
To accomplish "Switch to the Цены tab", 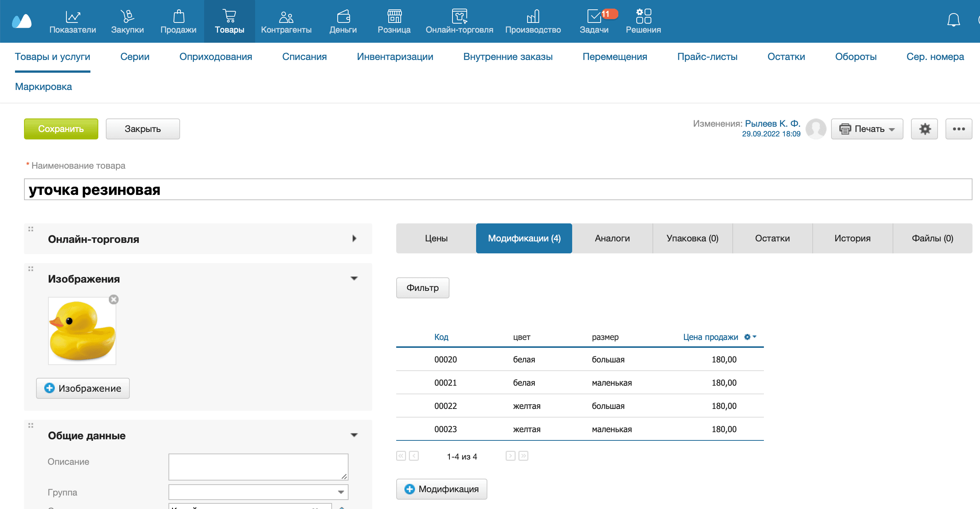I will (x=436, y=238).
